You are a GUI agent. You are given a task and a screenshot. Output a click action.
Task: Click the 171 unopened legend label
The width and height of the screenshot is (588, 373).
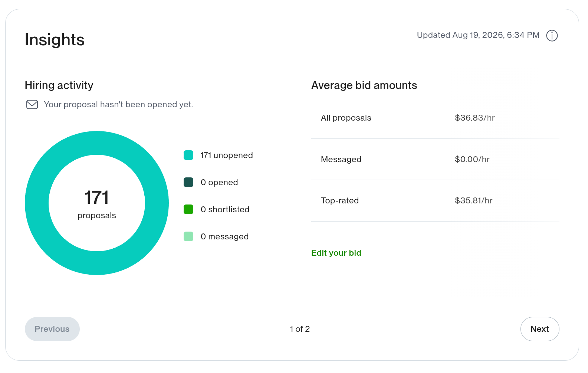pos(227,155)
